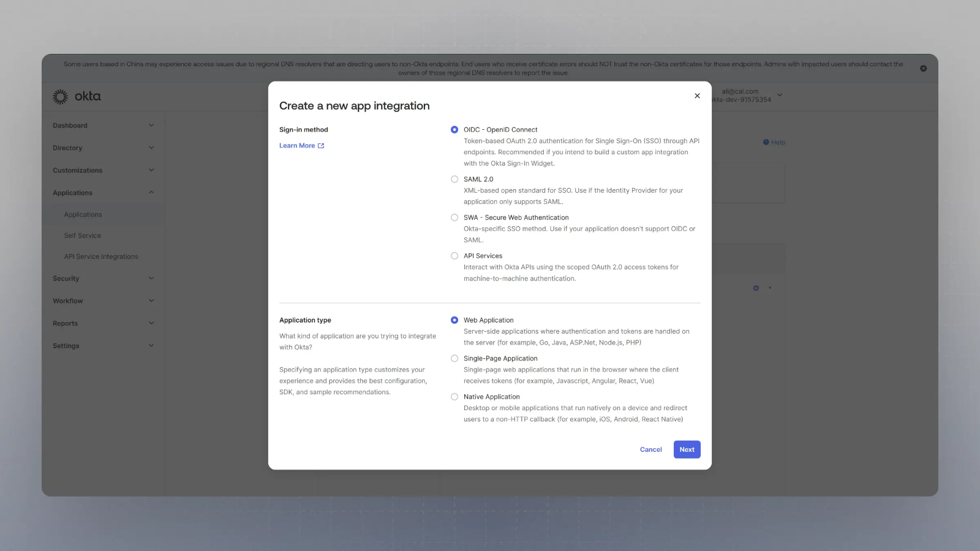This screenshot has height=551, width=980.
Task: Close the Create app integration dialog
Action: (x=697, y=96)
